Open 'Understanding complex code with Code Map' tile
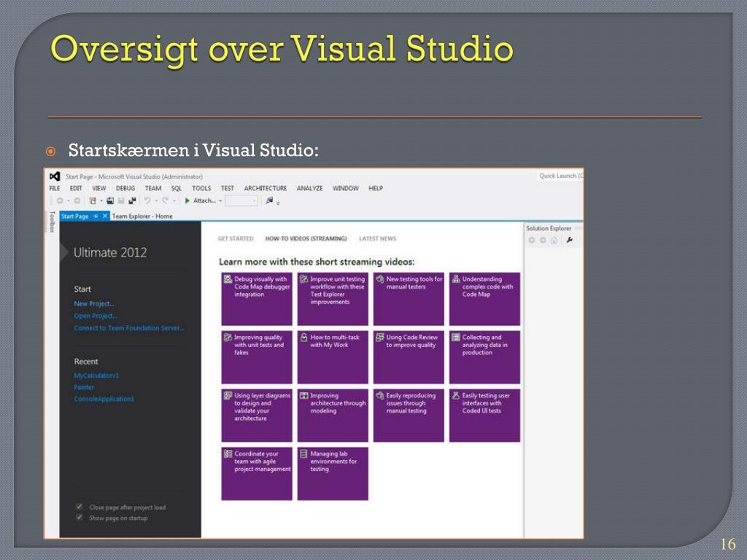The width and height of the screenshot is (747, 560). 484,298
